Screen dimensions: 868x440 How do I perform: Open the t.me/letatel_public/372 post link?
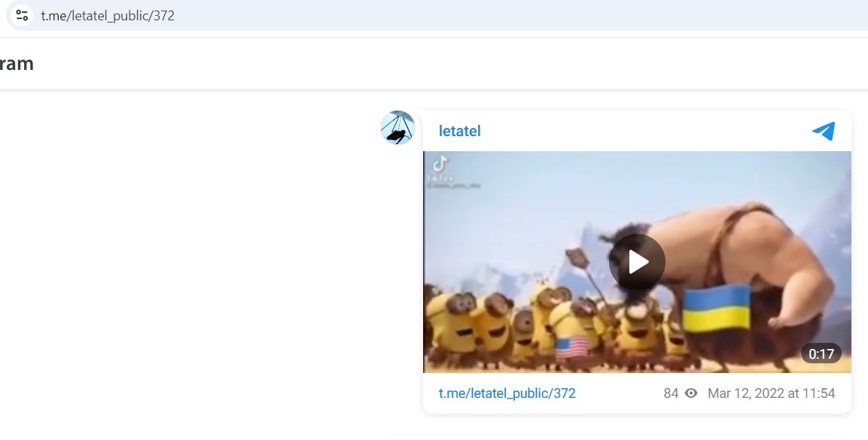[507, 393]
